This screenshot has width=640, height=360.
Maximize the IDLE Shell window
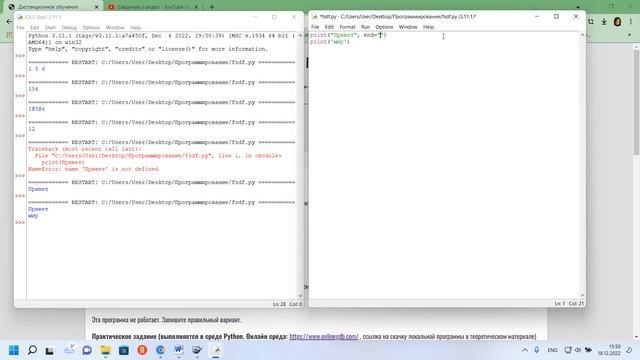(274, 17)
